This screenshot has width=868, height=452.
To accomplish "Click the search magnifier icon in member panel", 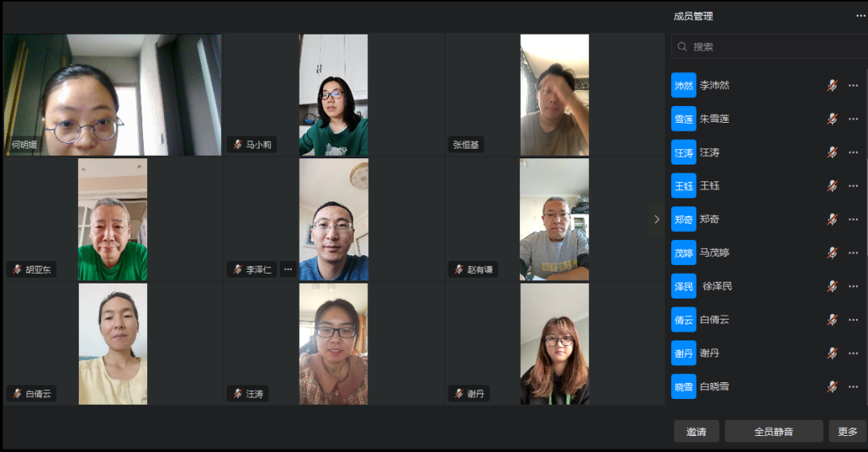I will pos(682,47).
